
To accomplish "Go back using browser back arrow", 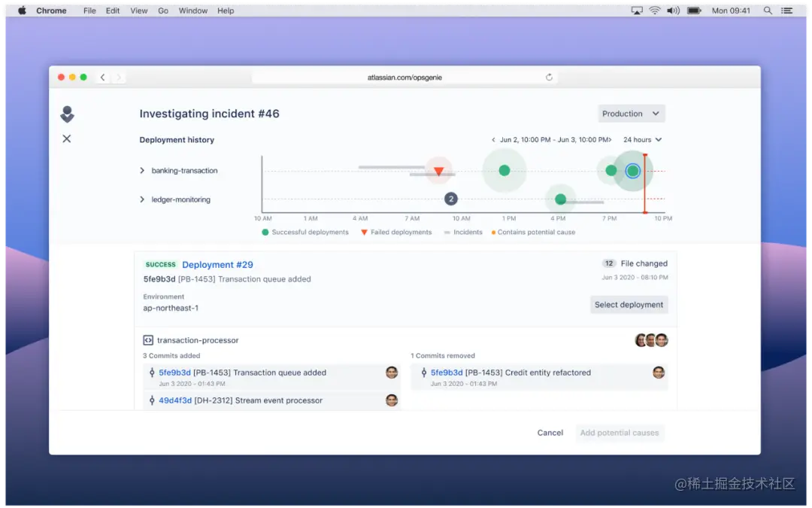I will click(x=102, y=78).
